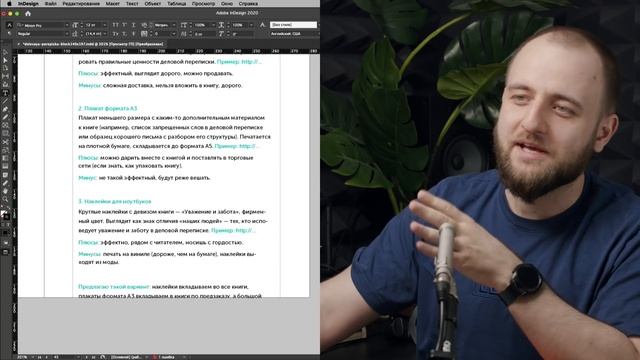Image resolution: width=640 pixels, height=360 pixels.
Task: Switch to paragraph formatting controls
Action: (x=9, y=33)
